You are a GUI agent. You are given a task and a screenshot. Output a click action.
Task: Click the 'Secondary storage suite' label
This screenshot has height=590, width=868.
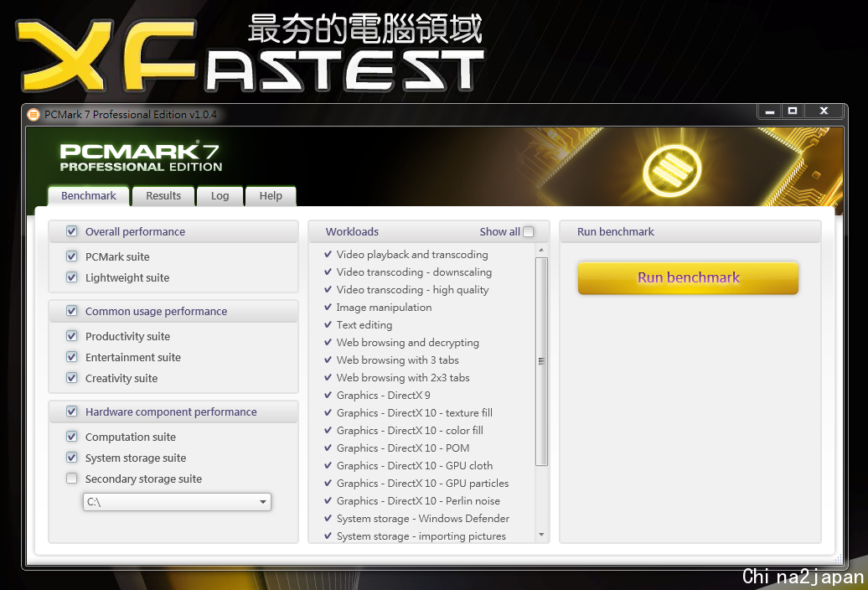point(143,479)
